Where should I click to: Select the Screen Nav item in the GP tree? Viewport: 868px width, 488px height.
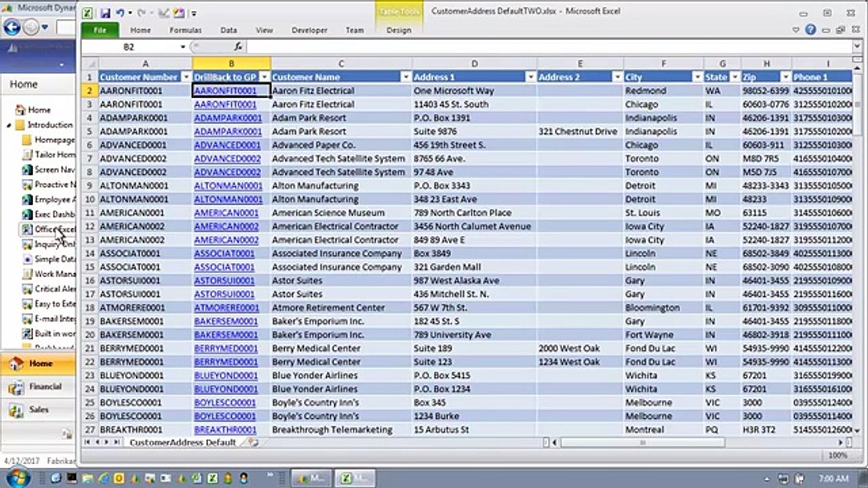48,169
